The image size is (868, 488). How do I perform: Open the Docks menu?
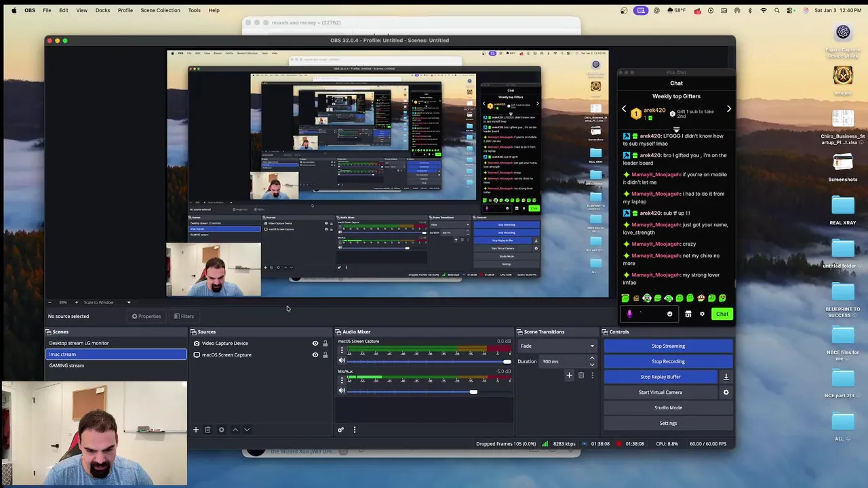(x=102, y=10)
